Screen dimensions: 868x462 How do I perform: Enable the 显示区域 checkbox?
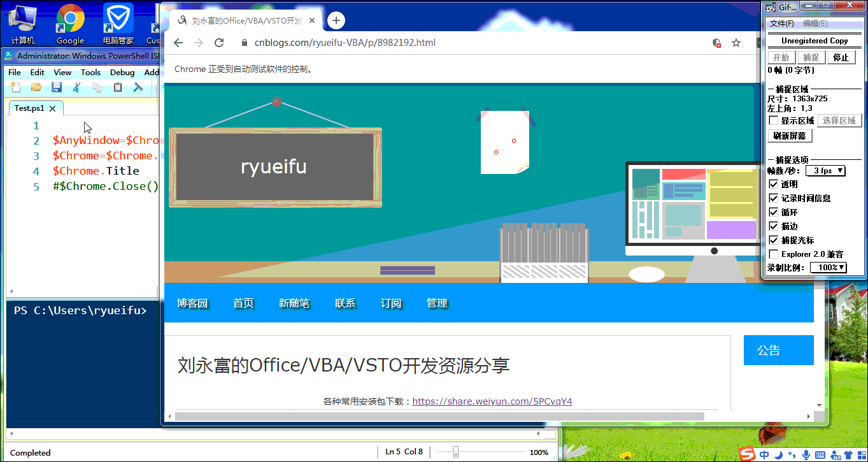pos(774,120)
